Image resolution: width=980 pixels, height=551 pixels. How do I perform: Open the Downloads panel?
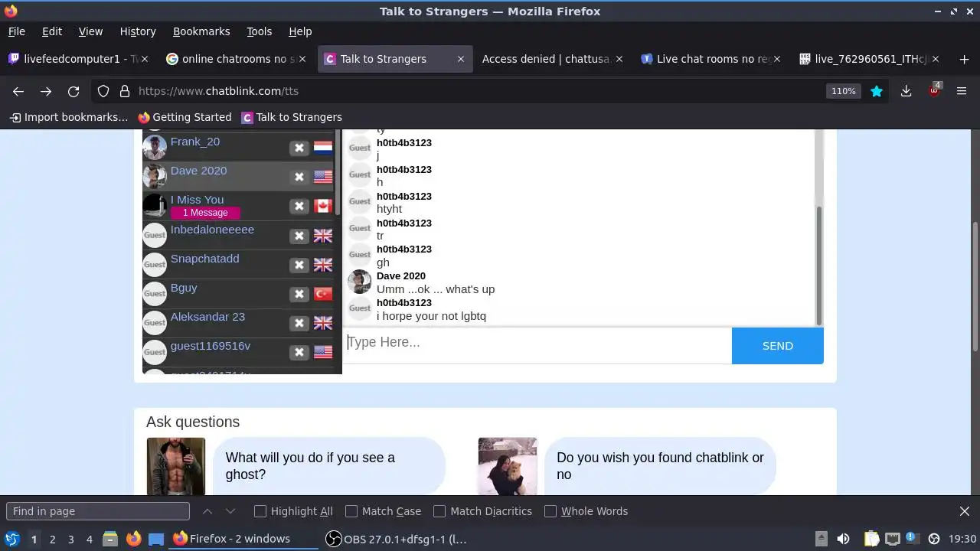[x=906, y=91]
